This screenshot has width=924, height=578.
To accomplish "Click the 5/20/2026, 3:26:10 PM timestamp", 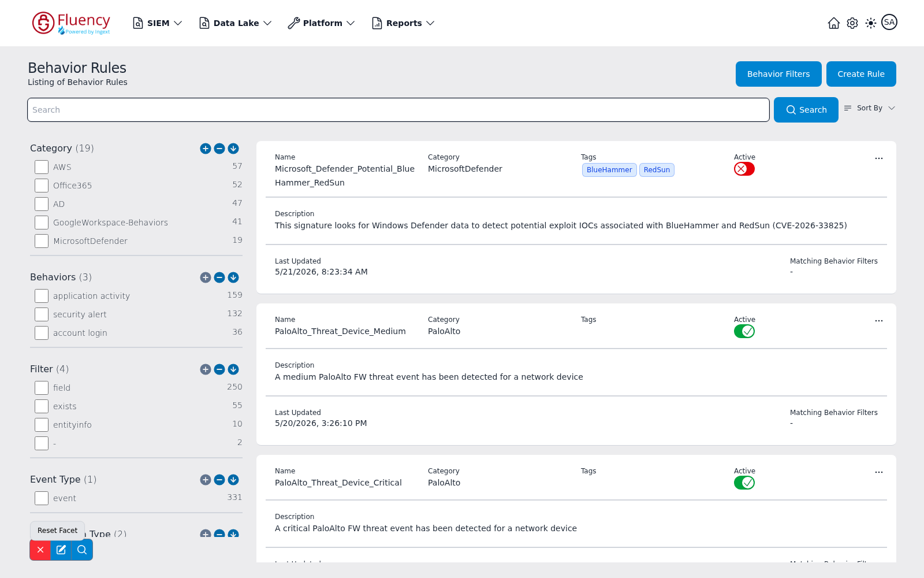I will point(321,423).
